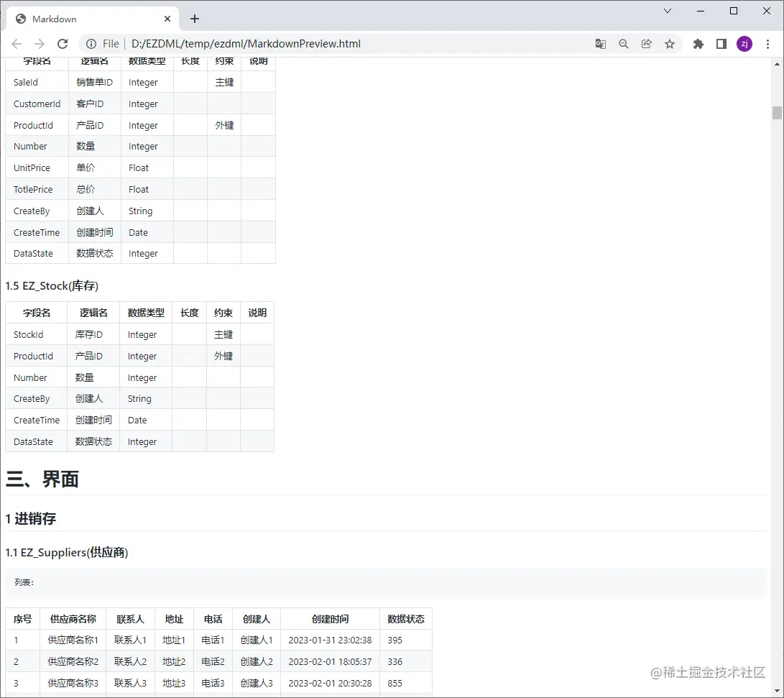
Task: Click the 联系人 column header
Action: tap(131, 619)
